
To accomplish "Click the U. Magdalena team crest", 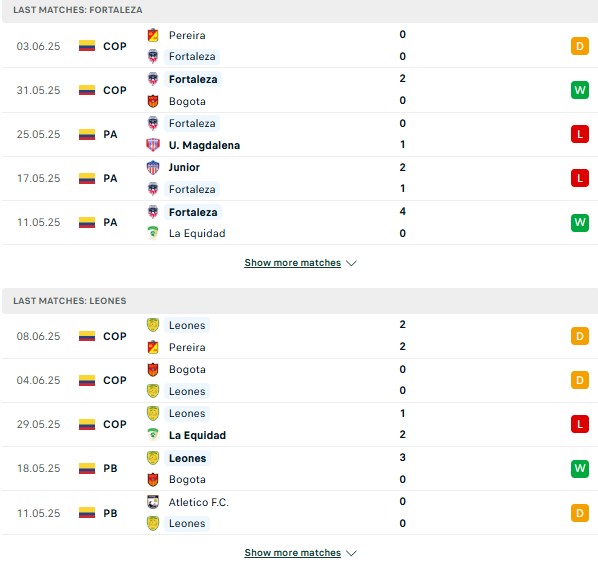I will pyautogui.click(x=153, y=145).
